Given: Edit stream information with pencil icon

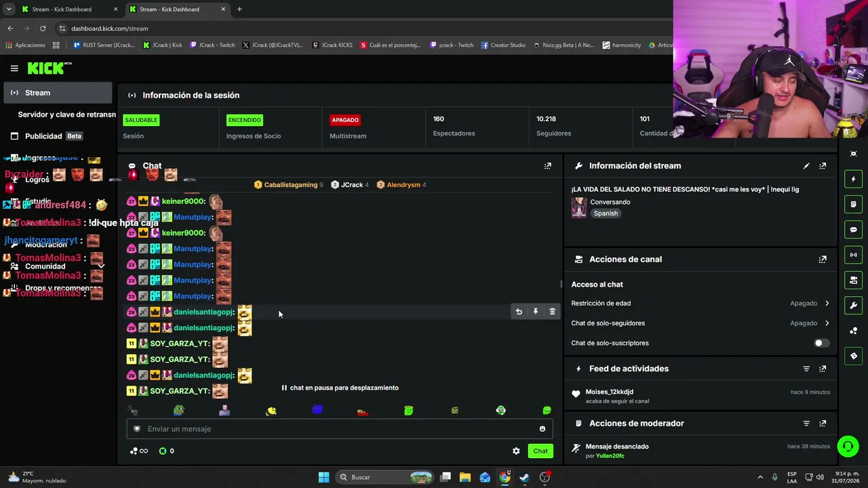Looking at the screenshot, I should [x=806, y=165].
